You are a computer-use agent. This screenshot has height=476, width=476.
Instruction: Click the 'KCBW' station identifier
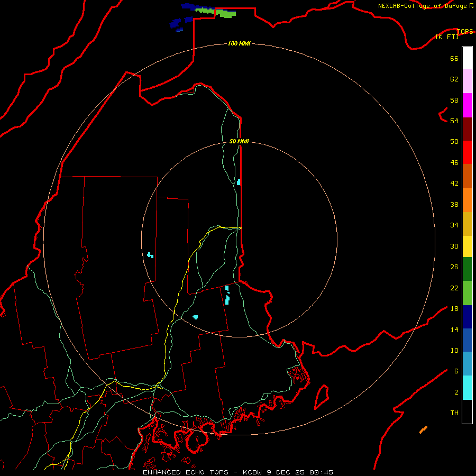pyautogui.click(x=253, y=472)
